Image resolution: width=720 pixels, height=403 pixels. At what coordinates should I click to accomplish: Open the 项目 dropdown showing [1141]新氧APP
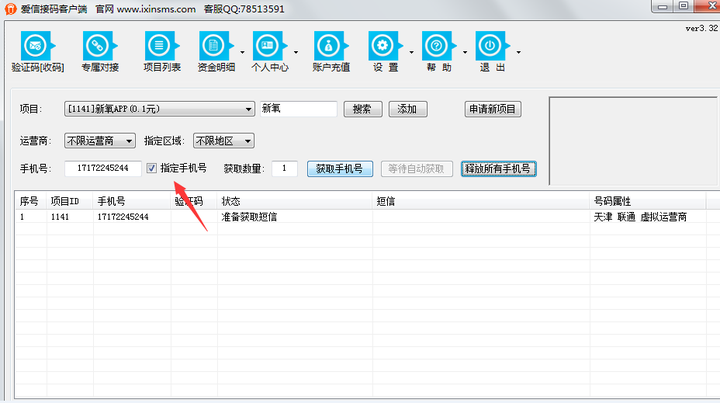click(x=159, y=109)
